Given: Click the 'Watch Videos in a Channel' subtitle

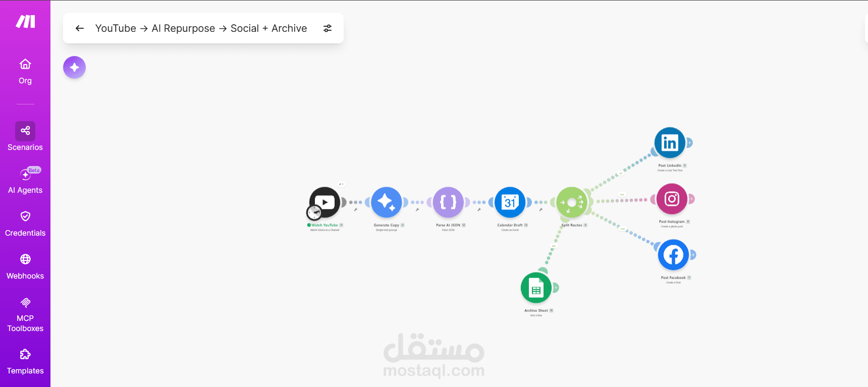Looking at the screenshot, I should (x=324, y=230).
